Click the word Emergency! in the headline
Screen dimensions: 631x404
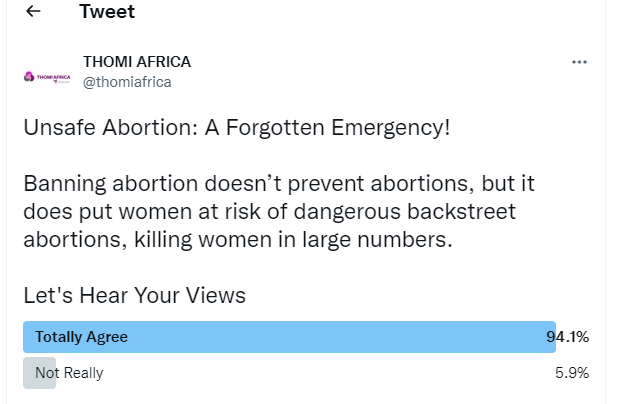[x=395, y=130]
